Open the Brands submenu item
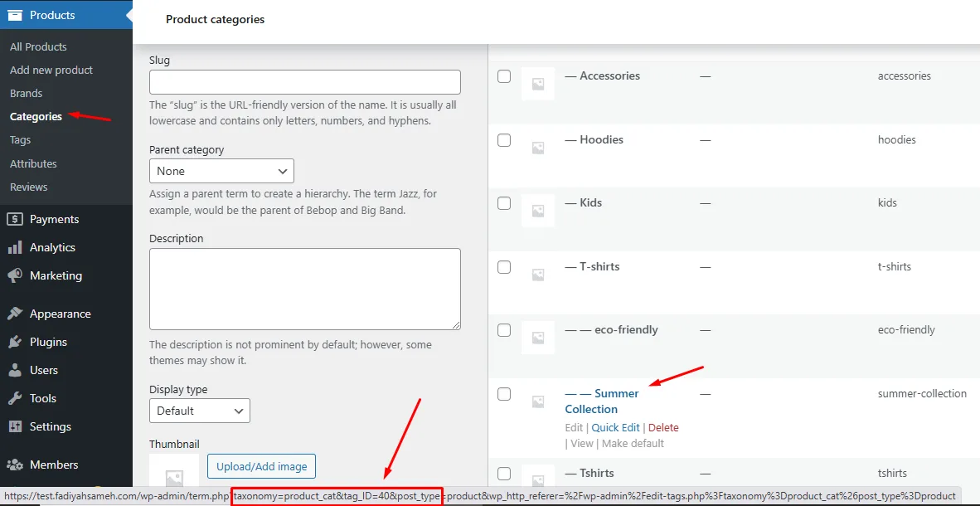Viewport: 980px width, 506px height. point(27,93)
